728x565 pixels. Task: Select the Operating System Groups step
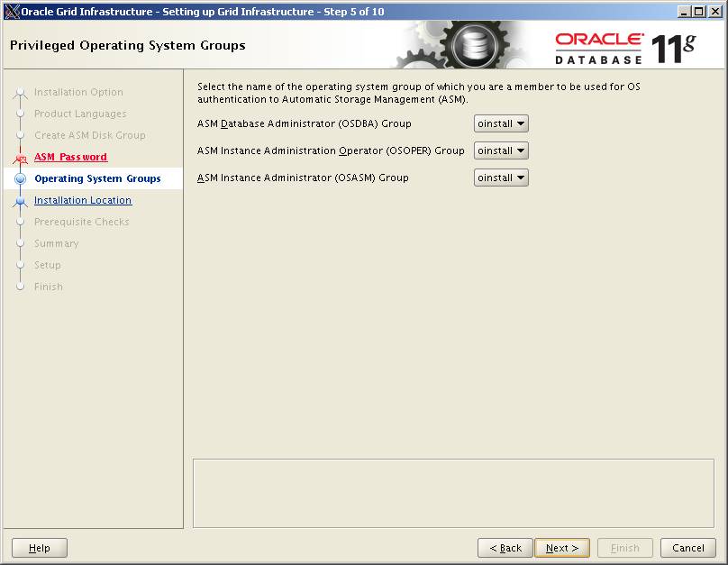[x=97, y=178]
